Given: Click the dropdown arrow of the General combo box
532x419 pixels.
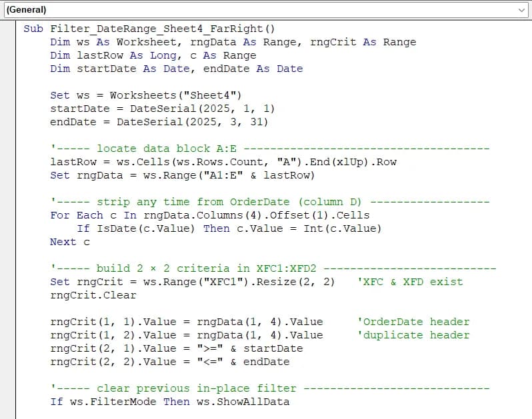Looking at the screenshot, I should click(x=521, y=10).
